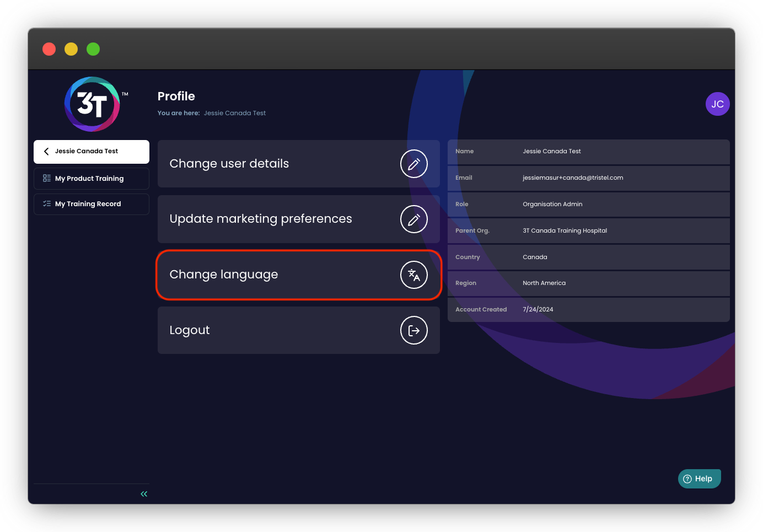763x532 pixels.
Task: Click the Account Created label
Action: coord(481,309)
